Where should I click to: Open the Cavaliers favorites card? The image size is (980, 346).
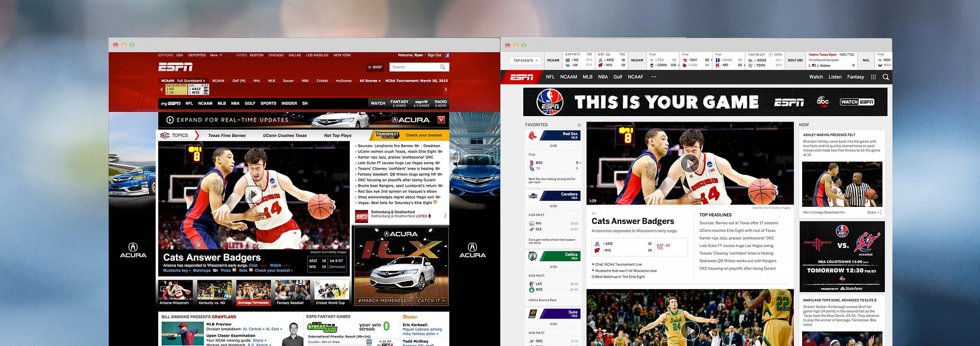[x=553, y=218]
